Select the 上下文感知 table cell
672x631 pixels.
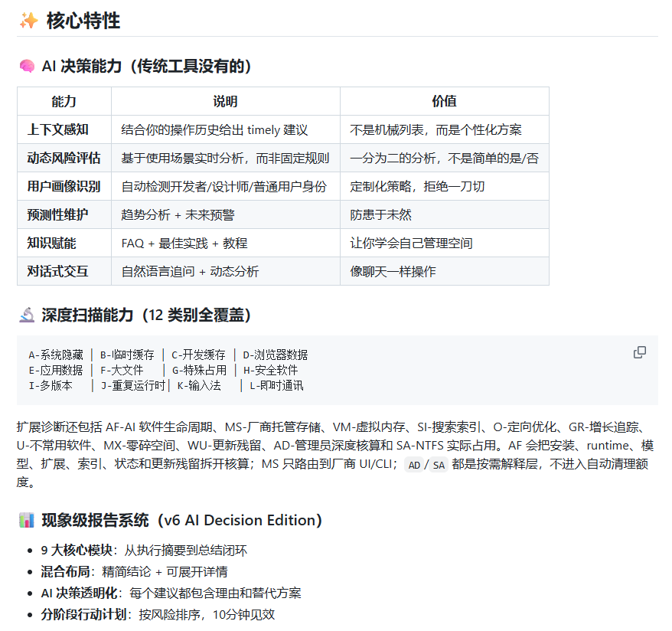tap(64, 129)
